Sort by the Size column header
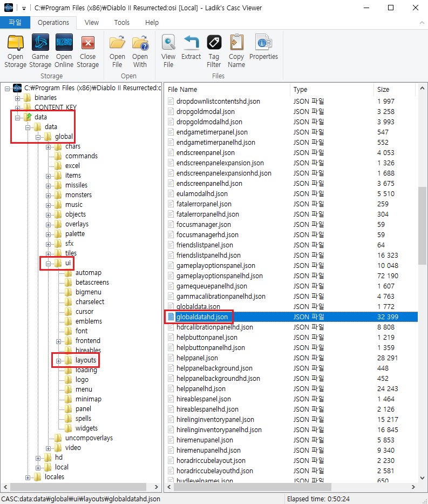Image resolution: width=428 pixels, height=504 pixels. (395, 89)
